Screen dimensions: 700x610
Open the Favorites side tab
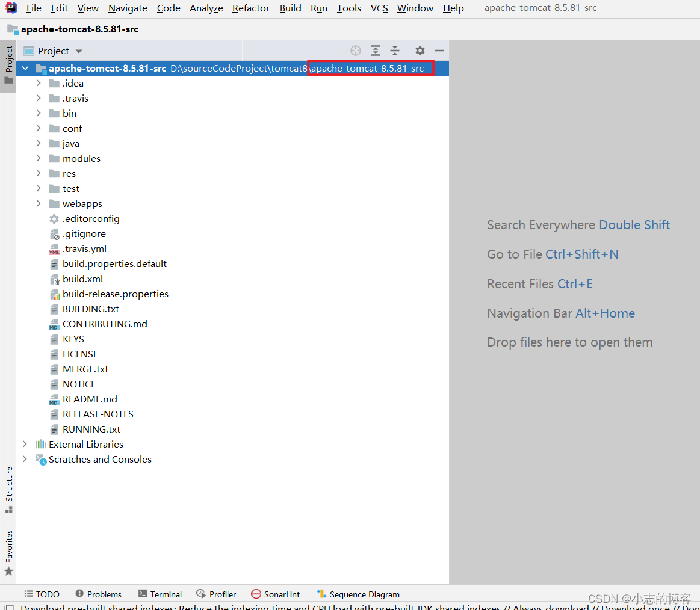pos(8,552)
